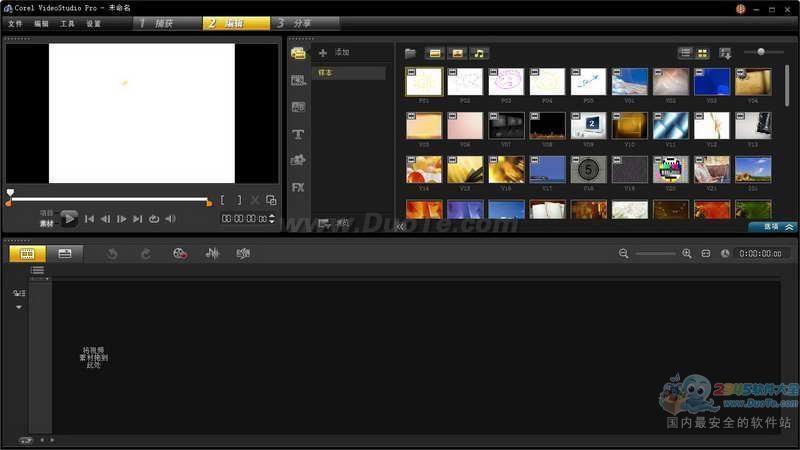The height and width of the screenshot is (450, 800).
Task: Open the Graphics library icon
Action: (x=298, y=160)
